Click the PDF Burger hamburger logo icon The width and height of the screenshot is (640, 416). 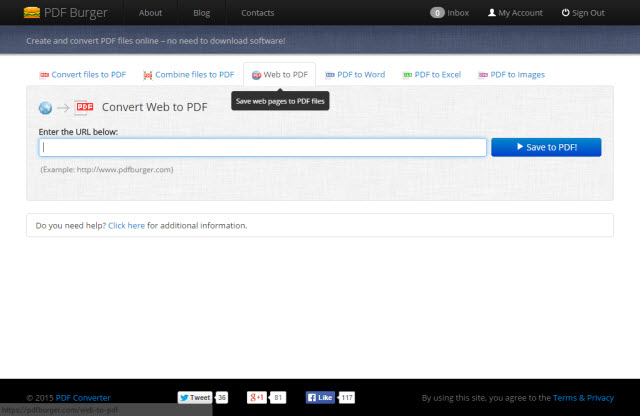[x=31, y=13]
